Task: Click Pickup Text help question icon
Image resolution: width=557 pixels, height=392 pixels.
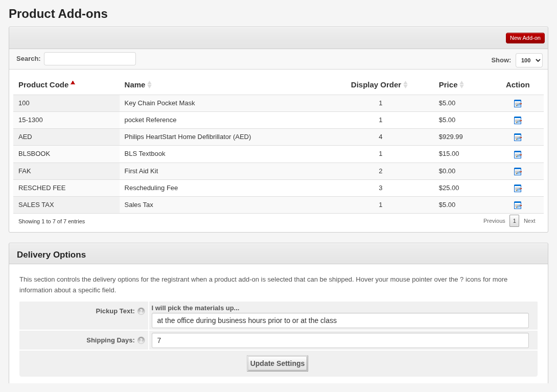Action: [141, 311]
